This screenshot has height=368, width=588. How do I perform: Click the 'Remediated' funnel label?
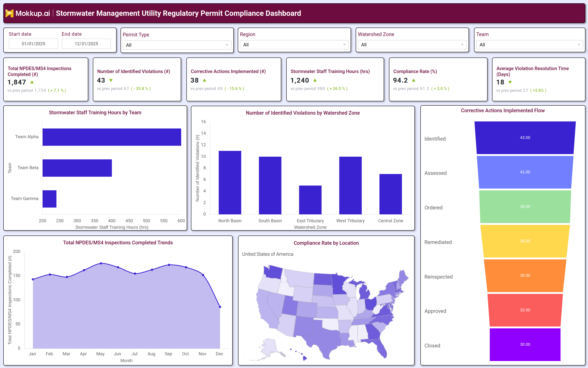(x=438, y=242)
